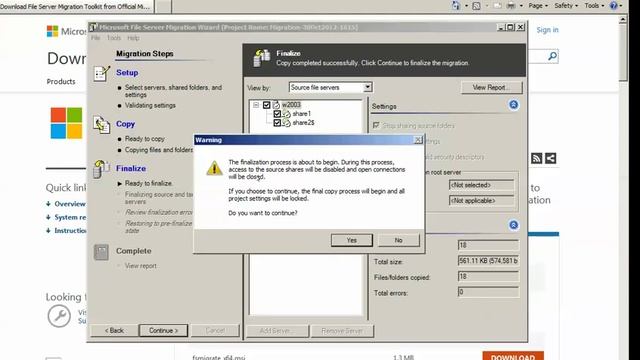
Task: Open Overview quick link on webpage
Action: 70,204
